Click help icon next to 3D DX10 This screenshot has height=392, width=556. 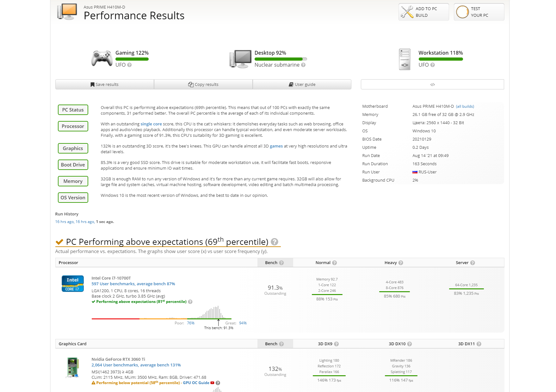tap(410, 344)
